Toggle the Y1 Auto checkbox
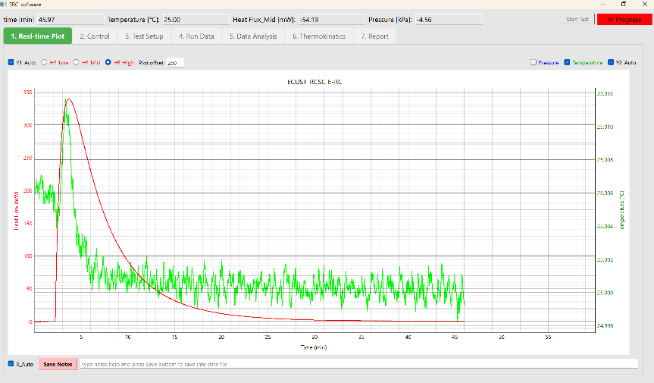 pos(11,62)
